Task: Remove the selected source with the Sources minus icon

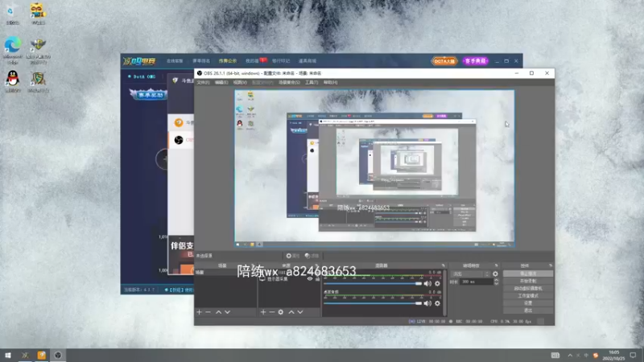Action: 272,312
